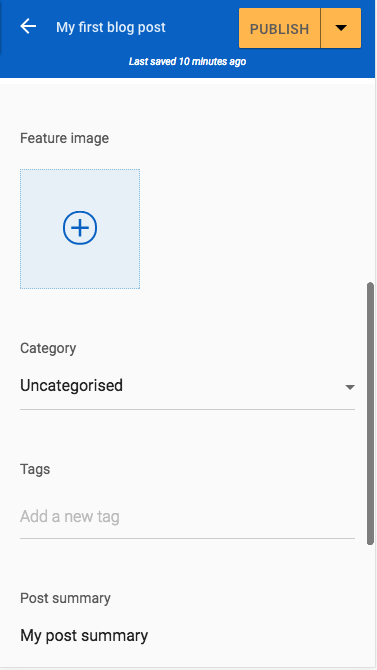Select the feature image upload box
This screenshot has width=377, height=670.
[80, 229]
